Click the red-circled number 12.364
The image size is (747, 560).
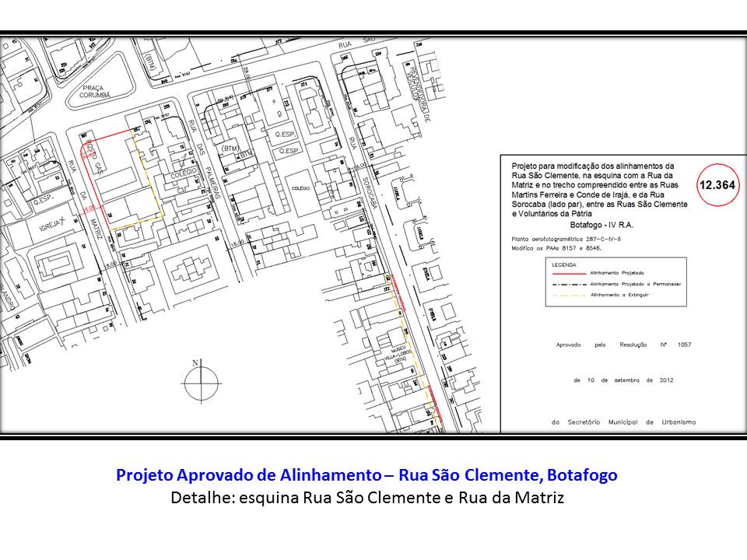tap(717, 185)
